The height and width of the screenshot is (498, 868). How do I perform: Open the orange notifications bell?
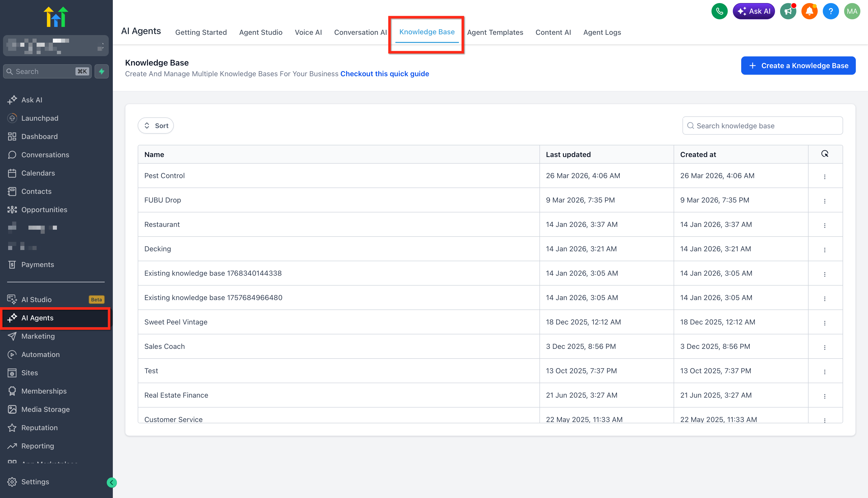tap(809, 11)
